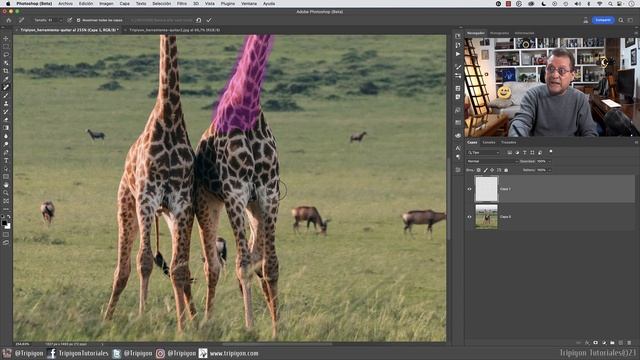Toggle the Muestrear todas las capas checkbox

point(79,20)
